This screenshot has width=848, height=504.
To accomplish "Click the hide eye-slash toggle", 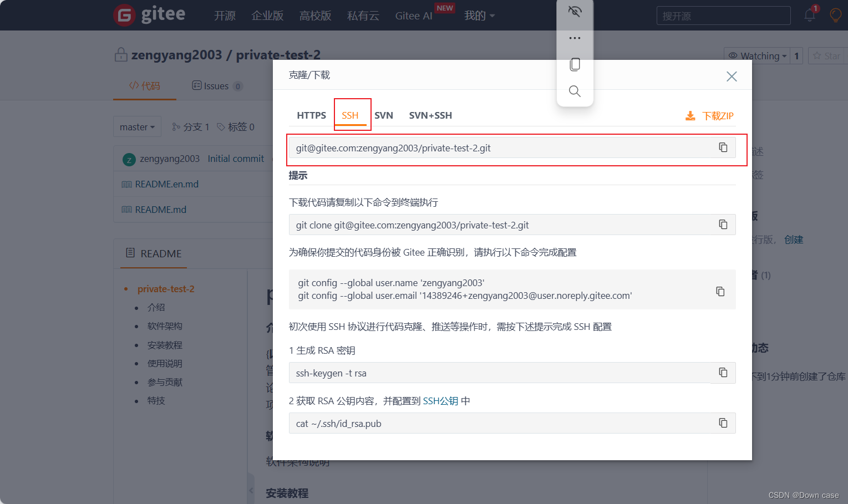I will pos(575,11).
